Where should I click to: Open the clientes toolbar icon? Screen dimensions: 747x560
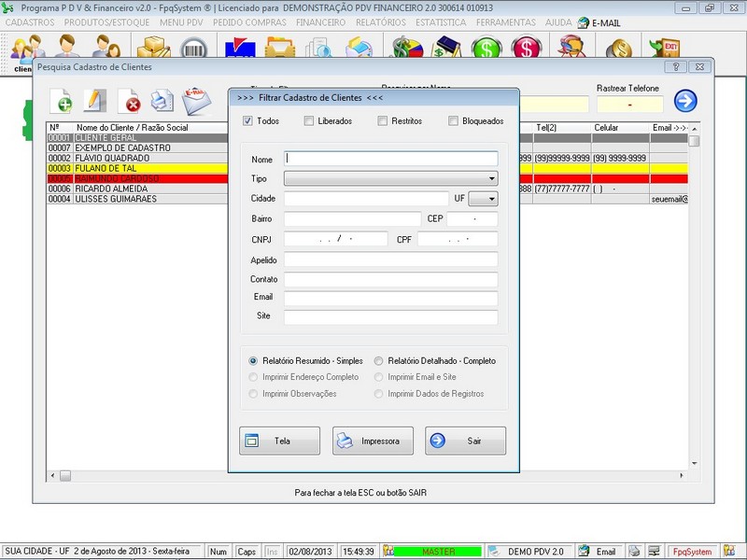pos(28,49)
